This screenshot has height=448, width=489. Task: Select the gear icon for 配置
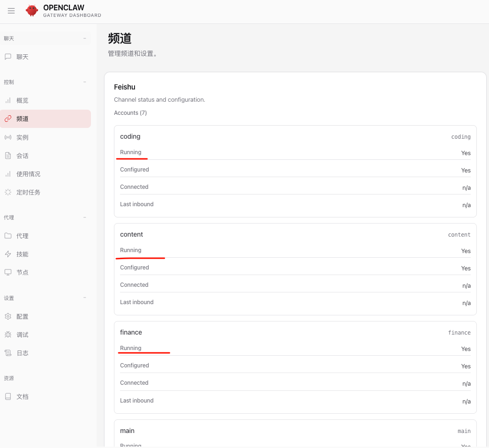click(x=8, y=316)
